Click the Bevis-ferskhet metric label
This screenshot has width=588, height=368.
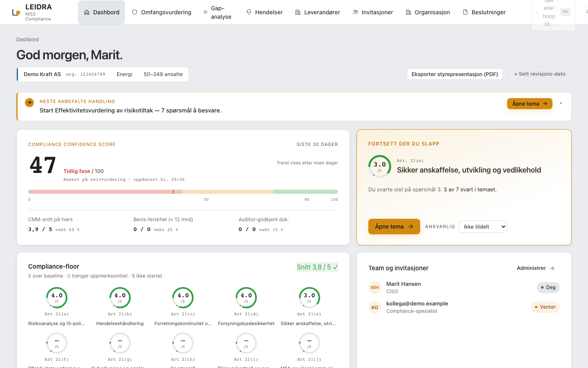163,220
